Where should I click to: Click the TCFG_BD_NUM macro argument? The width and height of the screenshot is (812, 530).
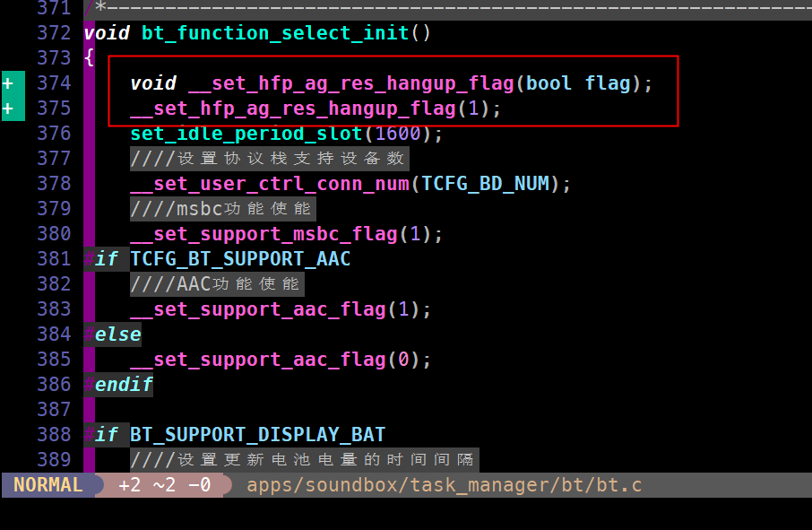coord(485,184)
